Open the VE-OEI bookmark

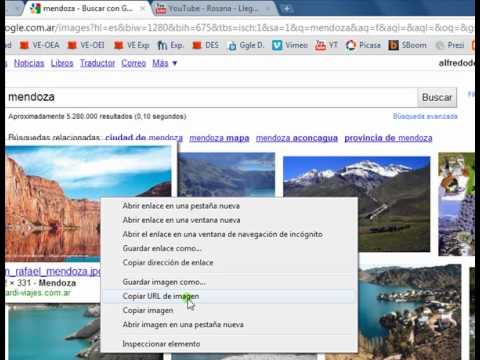(x=86, y=45)
